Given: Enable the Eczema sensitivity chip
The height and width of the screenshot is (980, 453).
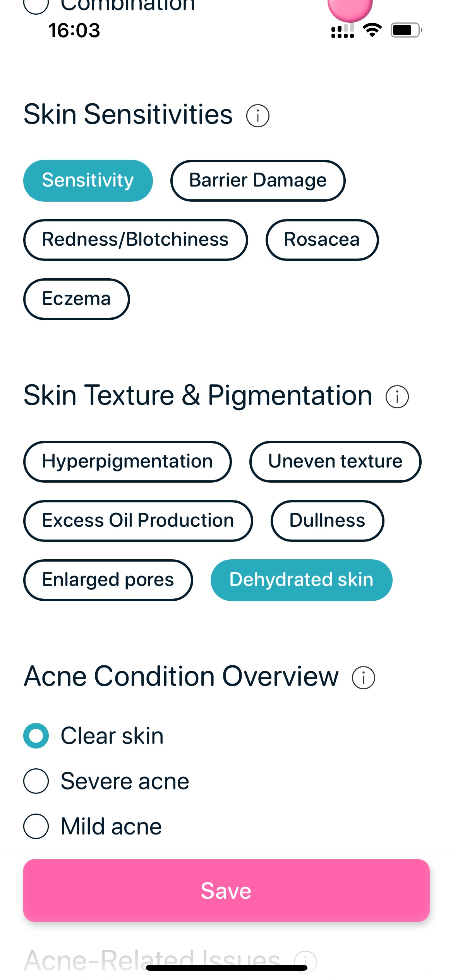Looking at the screenshot, I should click(77, 299).
